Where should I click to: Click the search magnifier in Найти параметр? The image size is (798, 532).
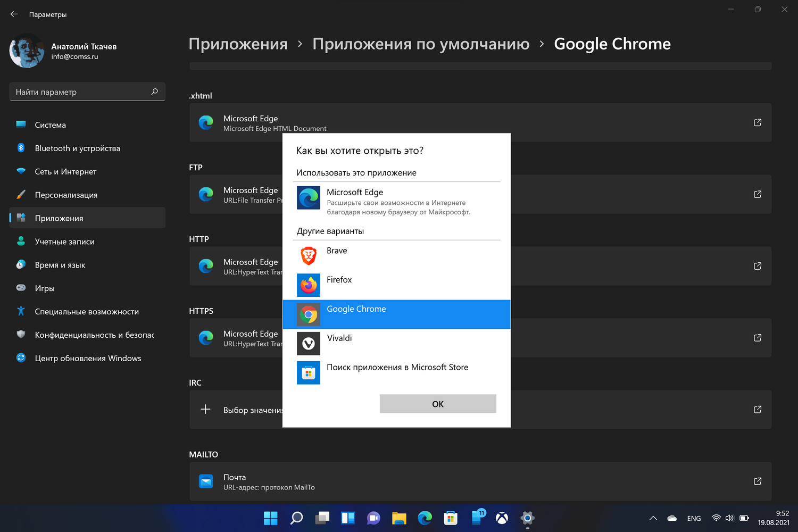point(155,92)
